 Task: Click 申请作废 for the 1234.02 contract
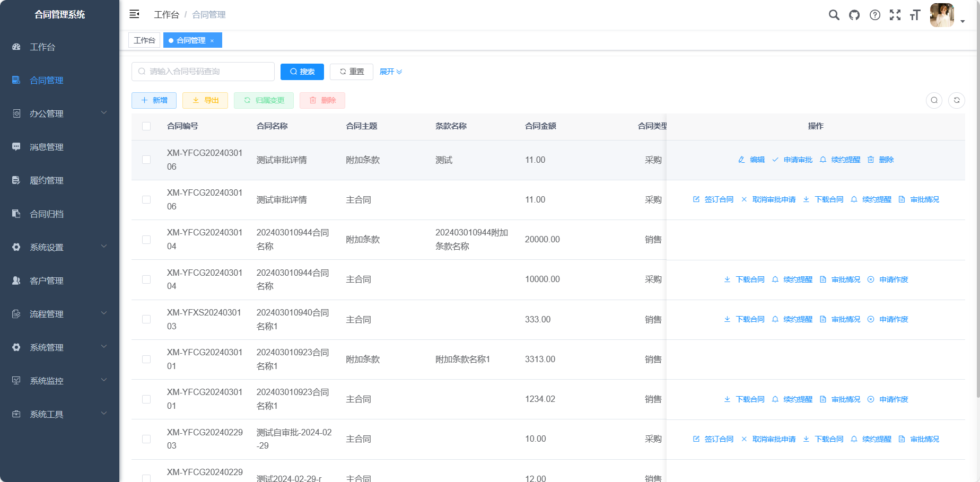pyautogui.click(x=888, y=399)
